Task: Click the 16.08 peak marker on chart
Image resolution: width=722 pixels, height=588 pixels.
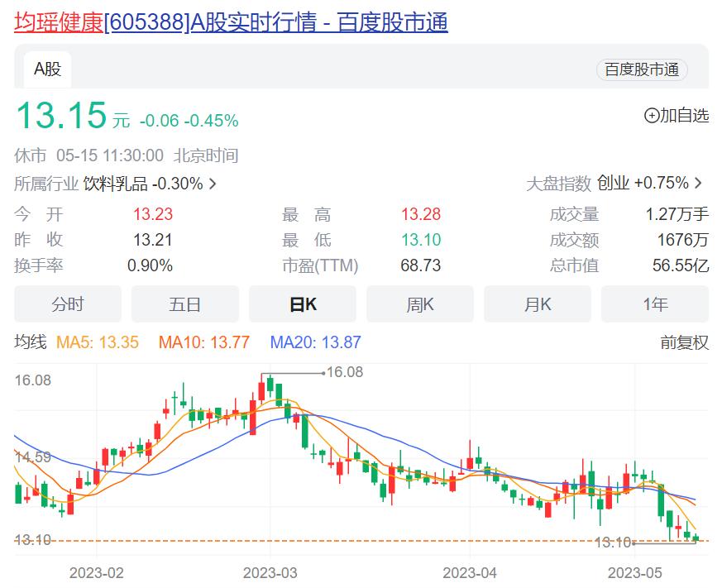Action: point(342,372)
